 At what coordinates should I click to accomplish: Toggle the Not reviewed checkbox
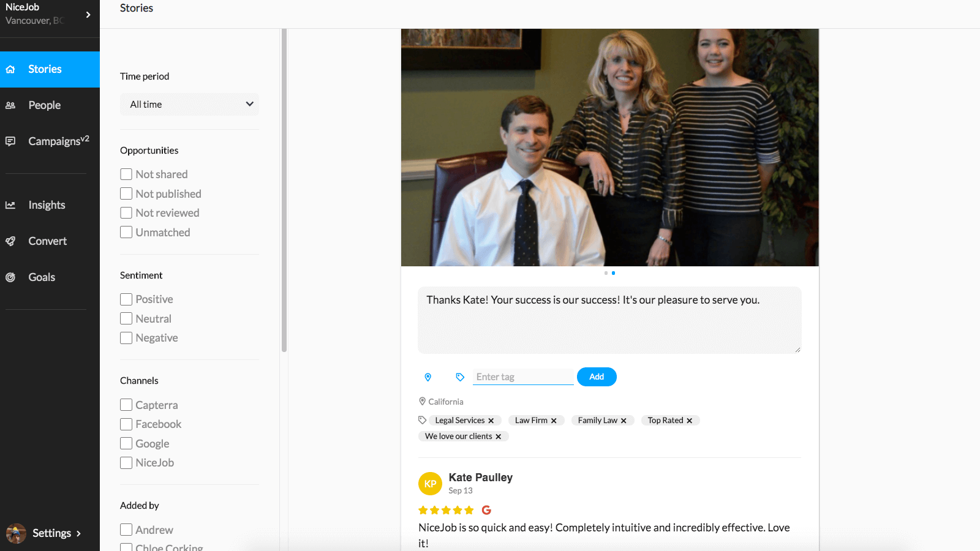tap(126, 213)
